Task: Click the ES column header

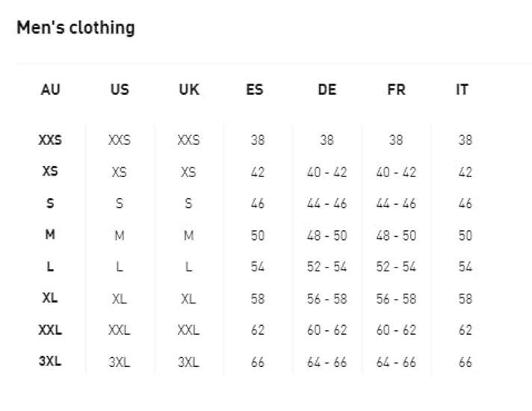Action: 255,90
